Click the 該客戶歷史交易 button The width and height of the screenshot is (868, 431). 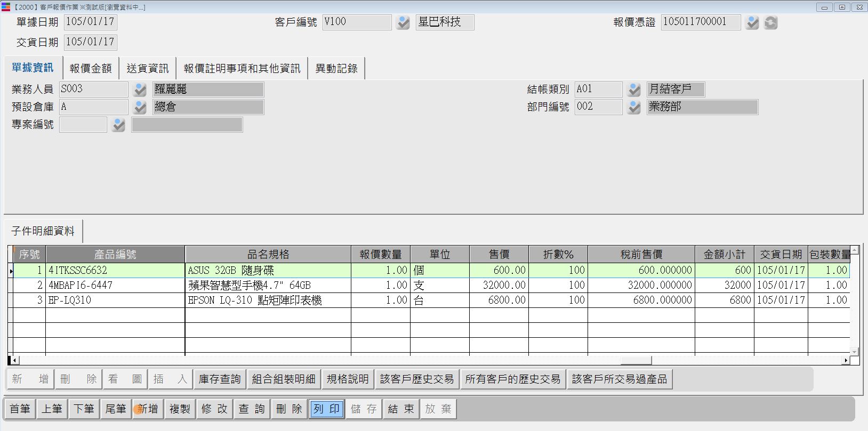416,379
